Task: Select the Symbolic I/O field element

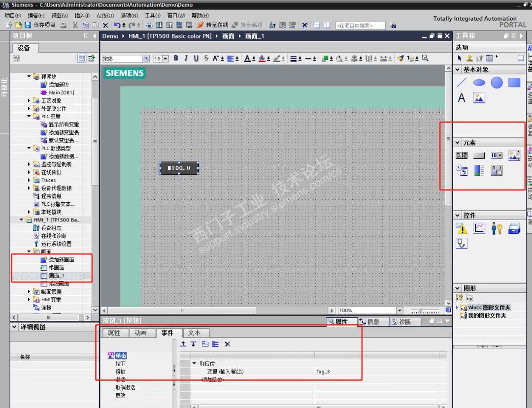Action: (497, 155)
